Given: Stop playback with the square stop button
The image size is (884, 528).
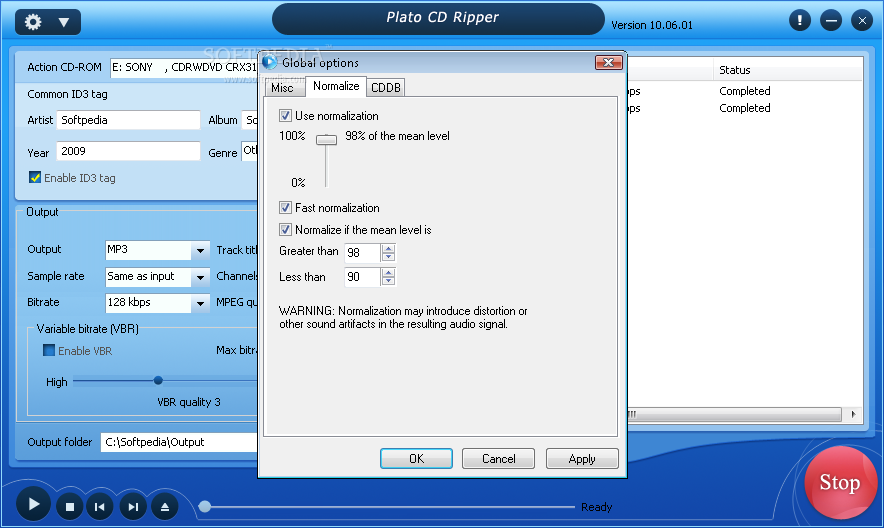Looking at the screenshot, I should coord(70,507).
